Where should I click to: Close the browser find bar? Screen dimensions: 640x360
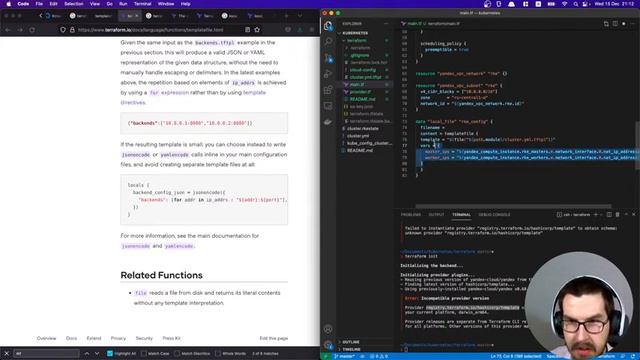(7, 353)
